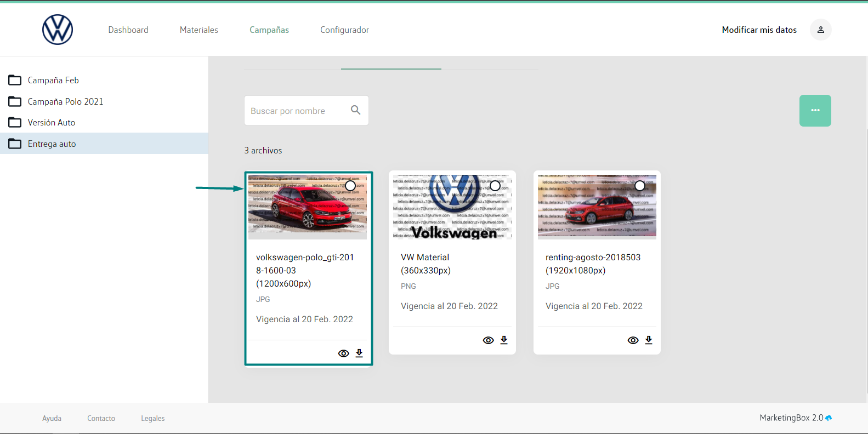Select the volkswagen-polo_gti card circle checkbox

(x=350, y=186)
